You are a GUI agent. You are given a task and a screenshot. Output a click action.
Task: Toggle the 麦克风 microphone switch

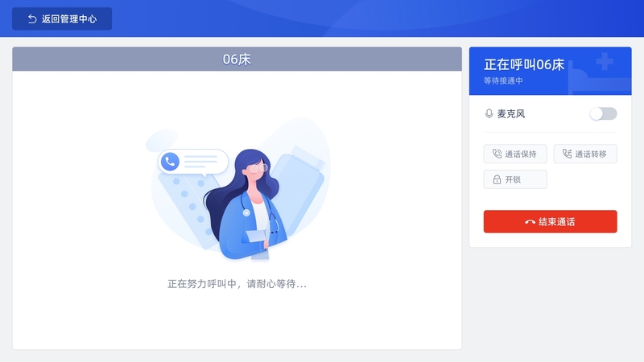click(603, 113)
